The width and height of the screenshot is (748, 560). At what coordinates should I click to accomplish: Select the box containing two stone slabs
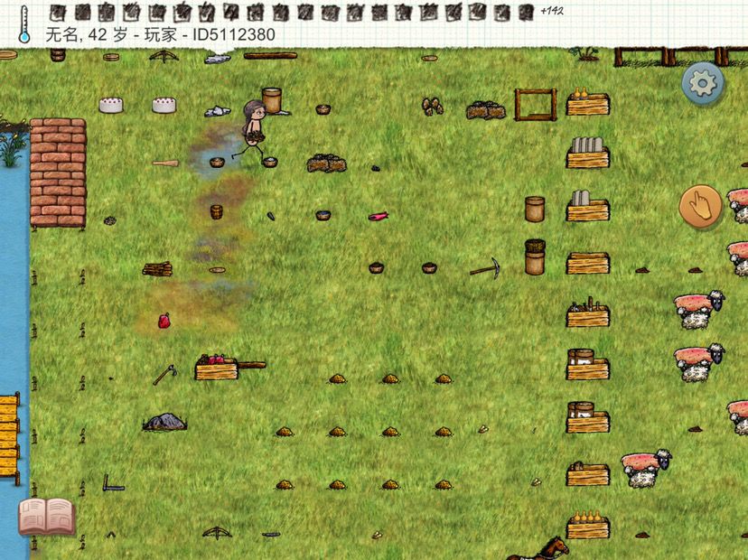click(588, 206)
